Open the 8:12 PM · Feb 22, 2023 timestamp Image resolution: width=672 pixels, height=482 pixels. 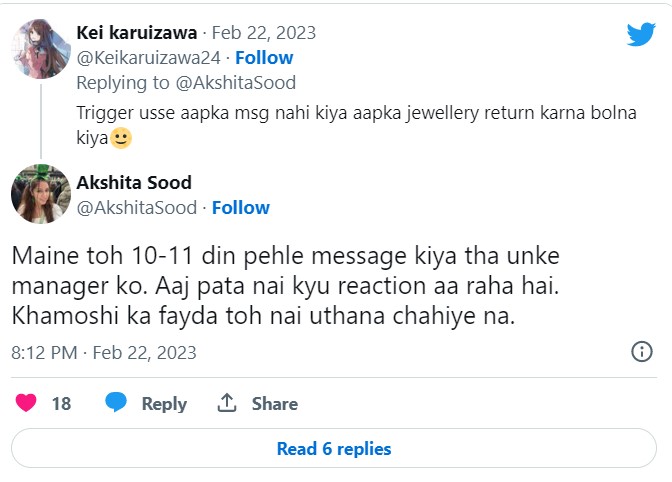tap(104, 352)
